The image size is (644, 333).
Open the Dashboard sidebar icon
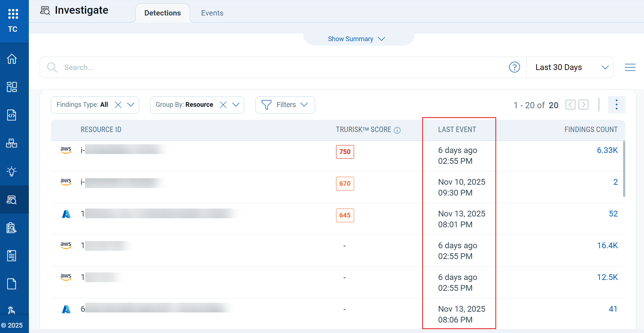pyautogui.click(x=12, y=87)
